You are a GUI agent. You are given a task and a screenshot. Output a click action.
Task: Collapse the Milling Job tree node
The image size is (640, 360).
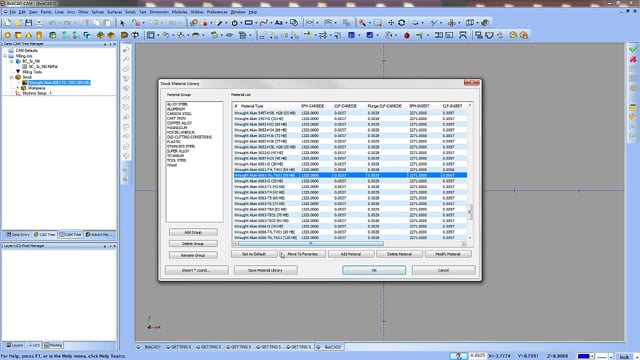point(5,56)
